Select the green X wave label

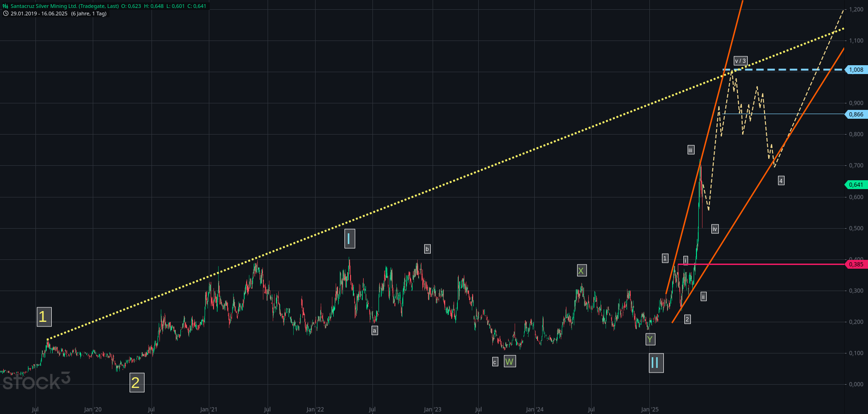[581, 271]
